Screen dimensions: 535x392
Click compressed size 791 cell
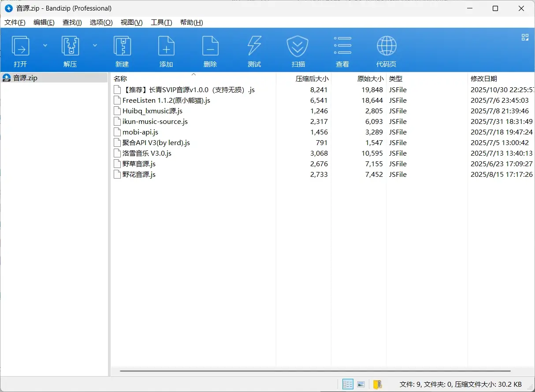click(x=322, y=142)
